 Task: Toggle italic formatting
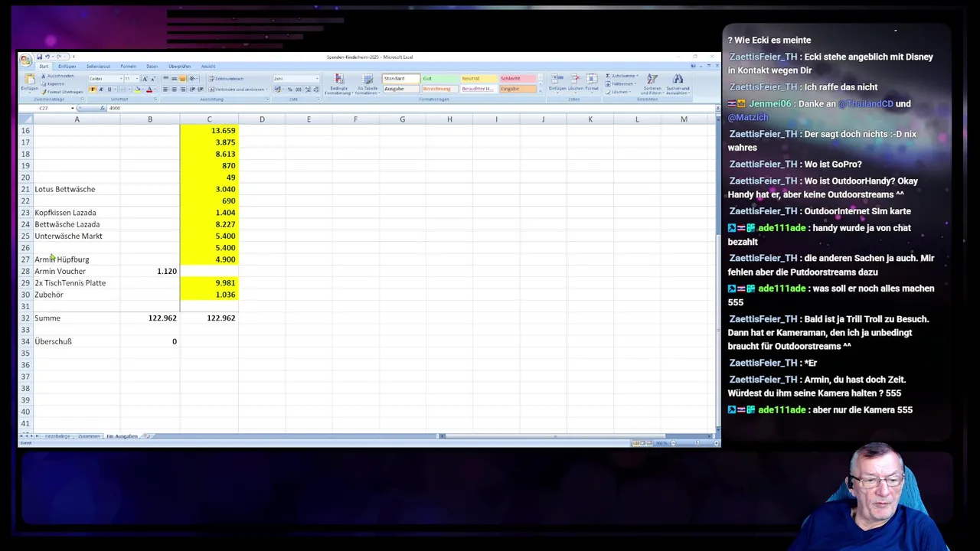pos(101,90)
